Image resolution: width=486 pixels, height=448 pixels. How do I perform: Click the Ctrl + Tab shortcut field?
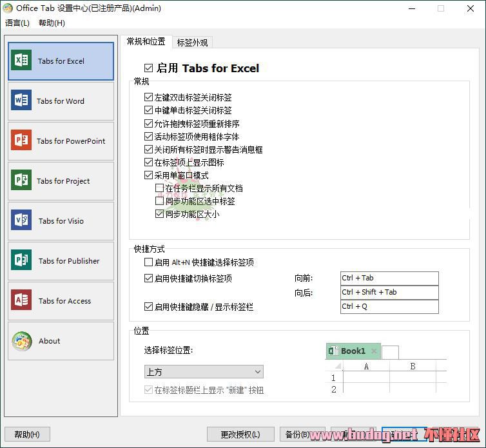389,278
